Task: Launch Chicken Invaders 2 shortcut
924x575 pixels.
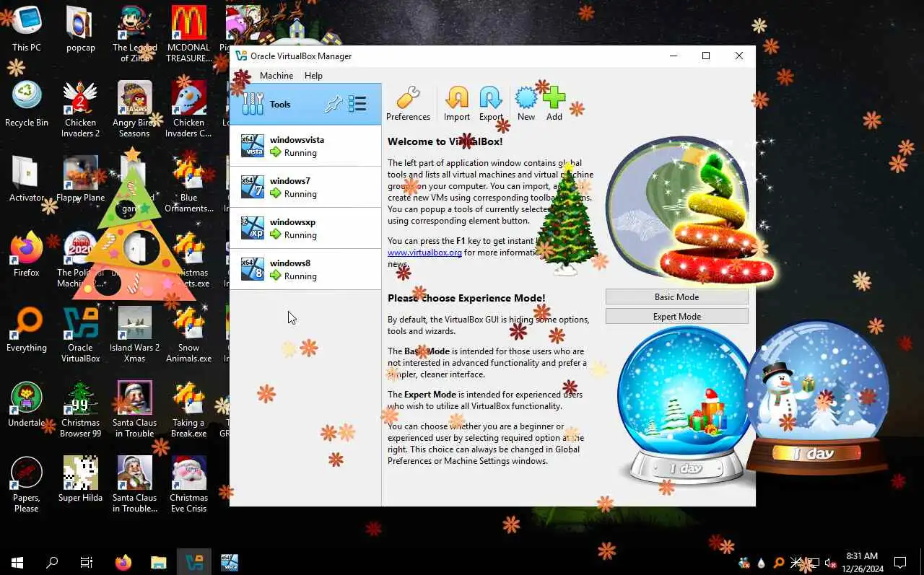Action: coord(80,110)
